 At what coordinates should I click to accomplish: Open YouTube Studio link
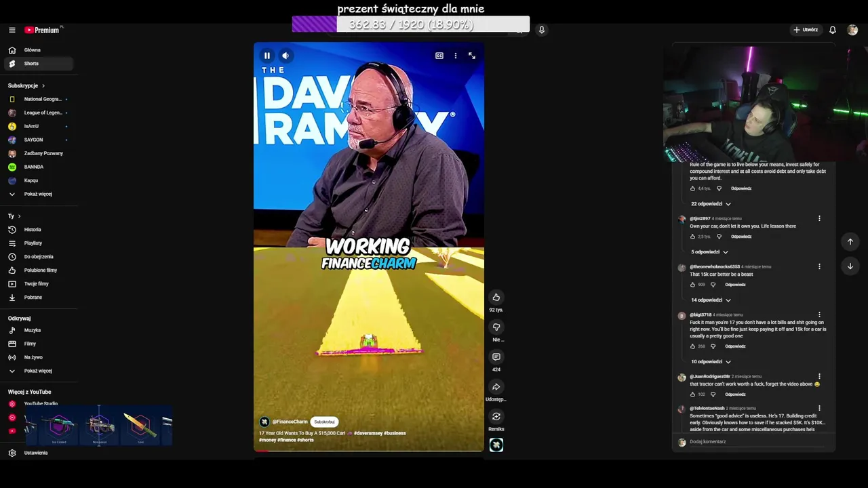tap(39, 403)
